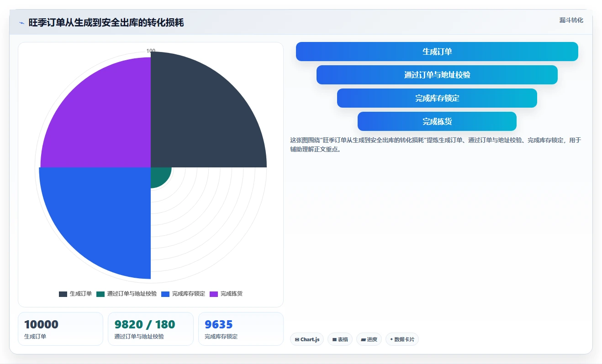Select the Chart.js tag chip
Image resolution: width=602 pixels, height=364 pixels.
coord(307,339)
